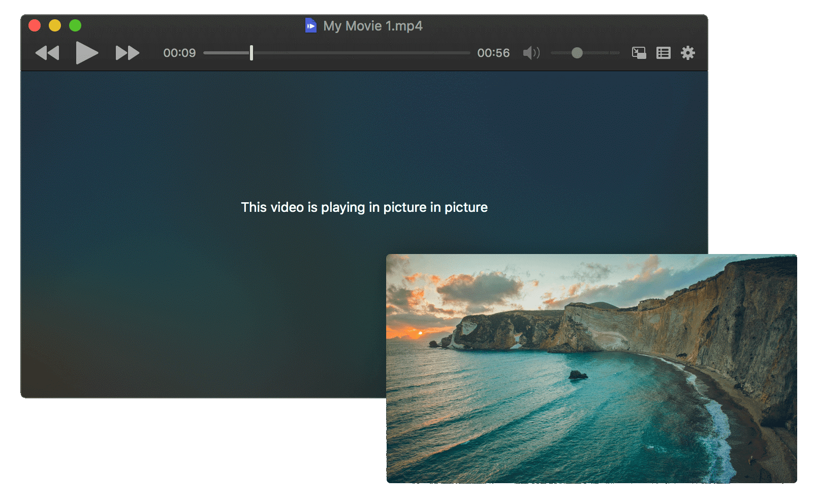Click the picture-in-picture message text area
The width and height of the screenshot is (818, 504).
tap(364, 207)
